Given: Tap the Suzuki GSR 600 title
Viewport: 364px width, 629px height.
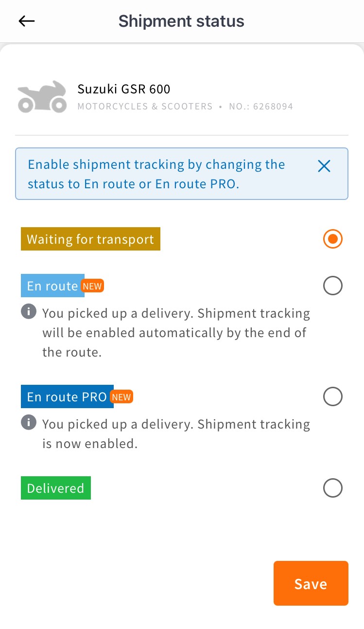Looking at the screenshot, I should click(124, 89).
